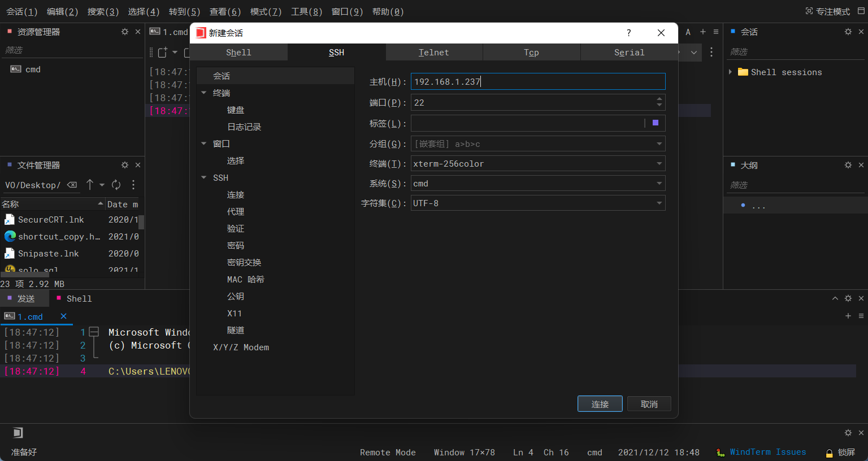The width and height of the screenshot is (868, 461).
Task: Switch to bottom Shell tab
Action: point(74,298)
